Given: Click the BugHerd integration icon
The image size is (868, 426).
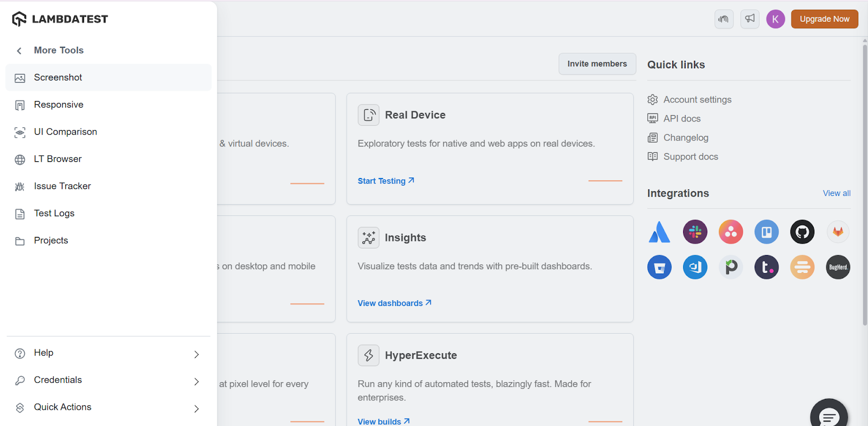Looking at the screenshot, I should (x=838, y=268).
